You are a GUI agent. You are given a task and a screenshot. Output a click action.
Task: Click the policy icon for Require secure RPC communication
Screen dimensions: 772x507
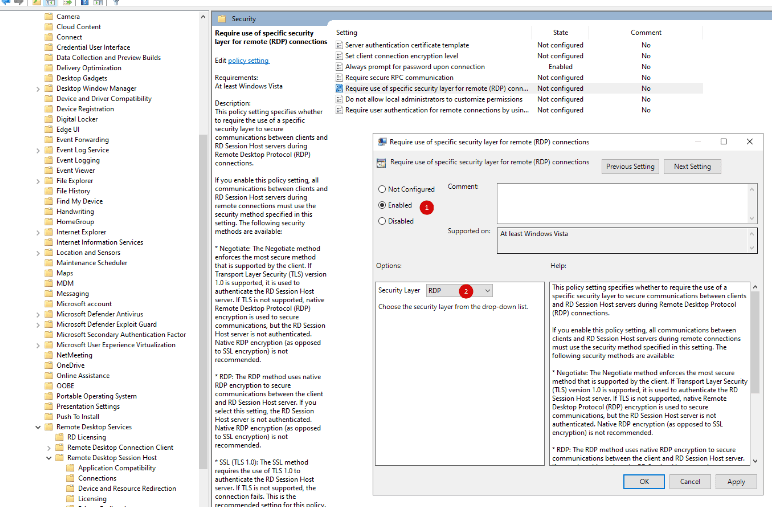pos(339,77)
